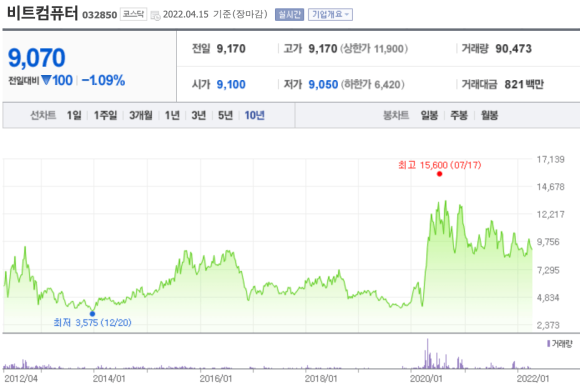Viewport: 580px width, 391px height.
Task: Click the blue 최저 3,575 low marker
Action: tap(92, 314)
